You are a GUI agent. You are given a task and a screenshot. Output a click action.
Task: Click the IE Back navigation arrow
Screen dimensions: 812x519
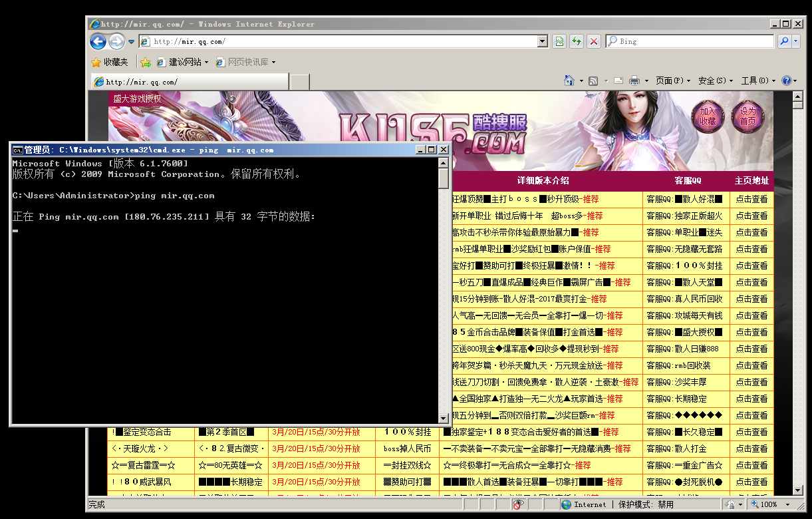(98, 41)
